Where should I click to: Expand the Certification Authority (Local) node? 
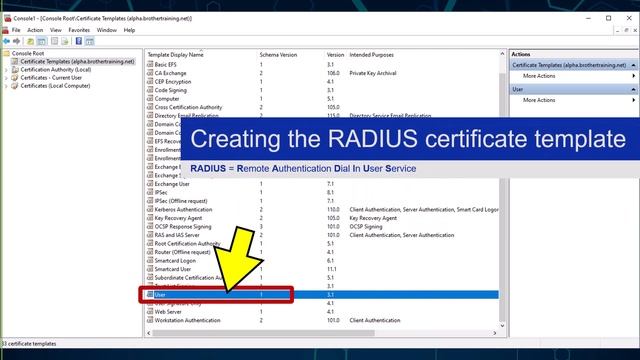[x=6, y=70]
